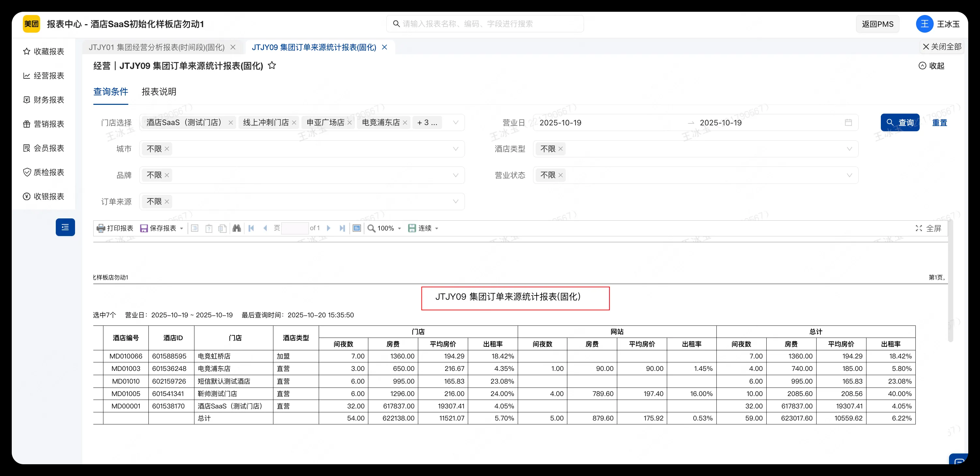Close the JTJY01 report tab
The width and height of the screenshot is (980, 476).
(x=233, y=47)
